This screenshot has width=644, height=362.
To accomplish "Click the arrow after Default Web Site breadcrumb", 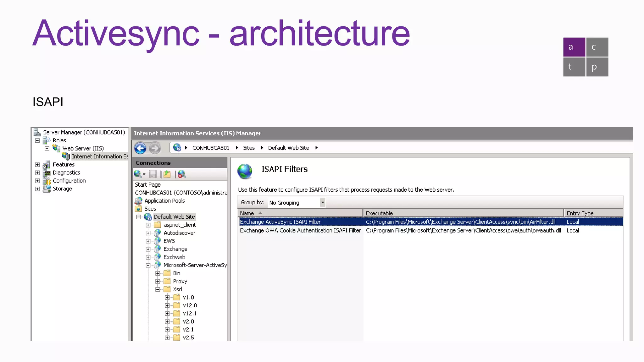I will tap(316, 148).
